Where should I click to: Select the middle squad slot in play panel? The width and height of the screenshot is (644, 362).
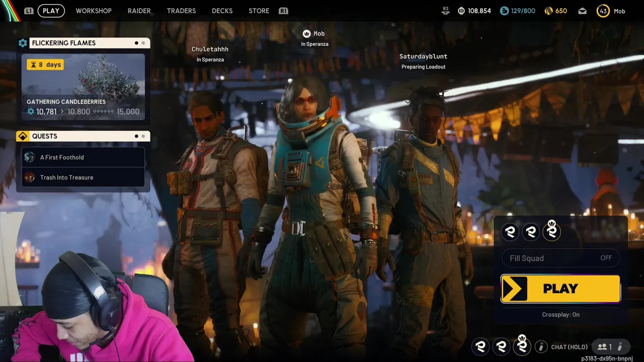tap(531, 232)
